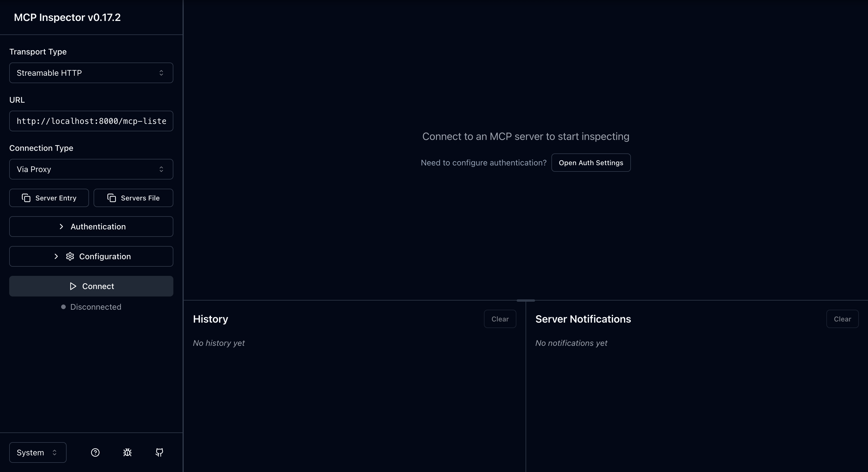Screen dimensions: 868x472
Task: Click the gear icon in Configuration
Action: point(70,256)
